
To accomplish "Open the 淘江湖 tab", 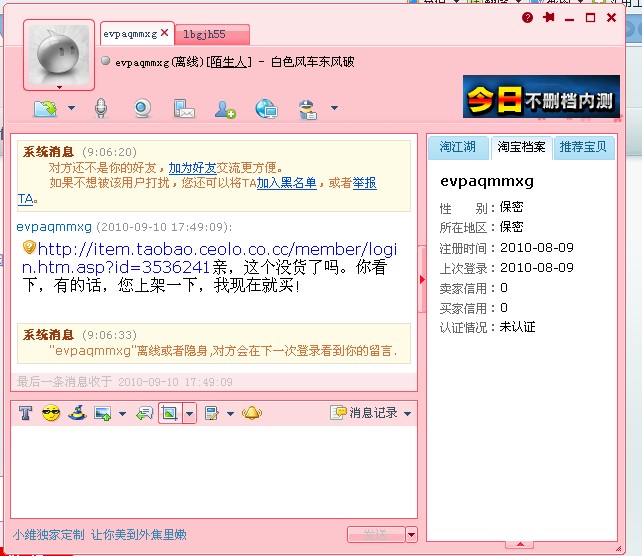I will 458,147.
